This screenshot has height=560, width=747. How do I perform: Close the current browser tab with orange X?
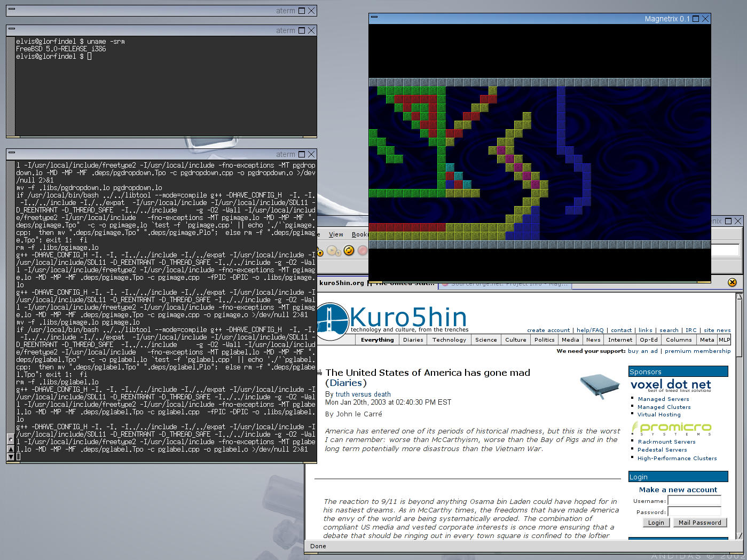click(x=732, y=282)
